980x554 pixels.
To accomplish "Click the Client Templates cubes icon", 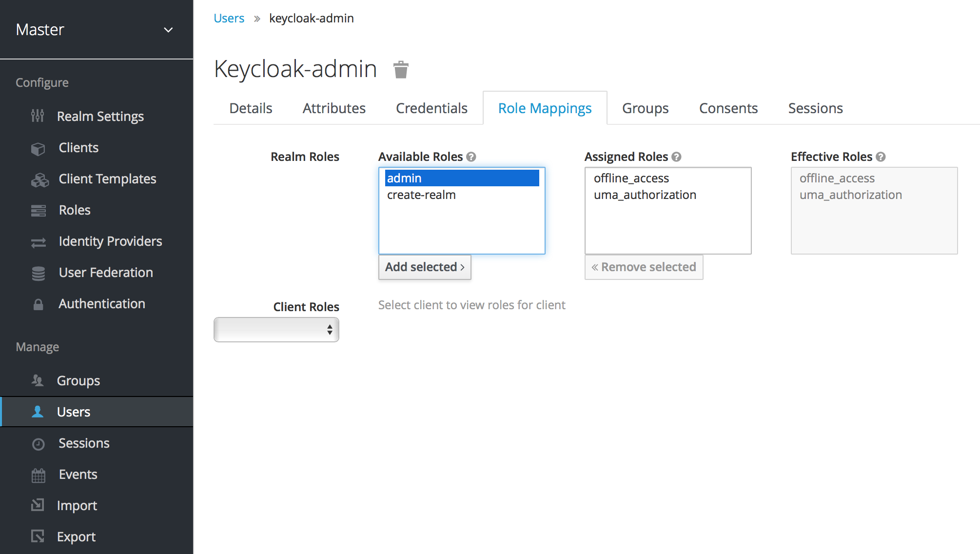I will click(x=39, y=180).
